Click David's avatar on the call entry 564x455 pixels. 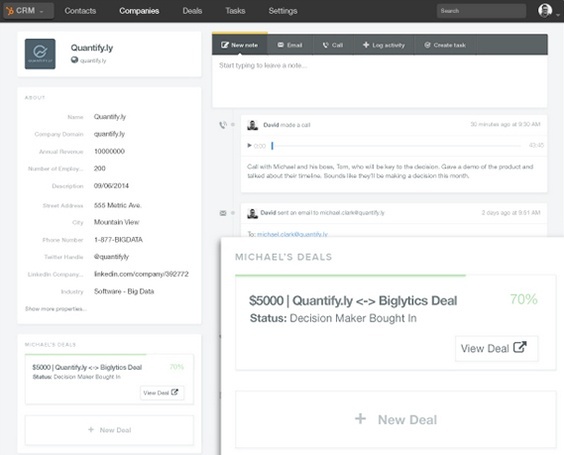(253, 125)
